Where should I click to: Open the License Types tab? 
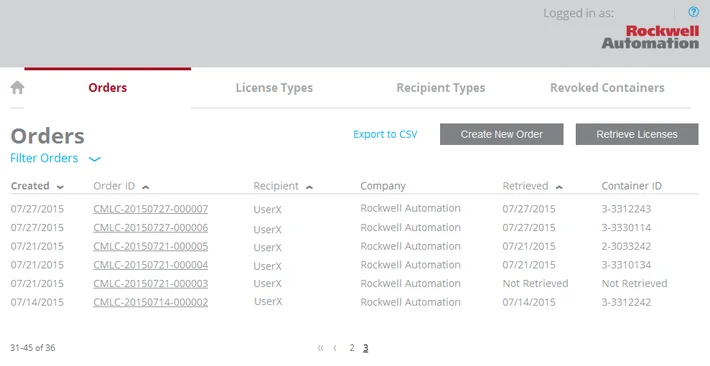click(274, 88)
